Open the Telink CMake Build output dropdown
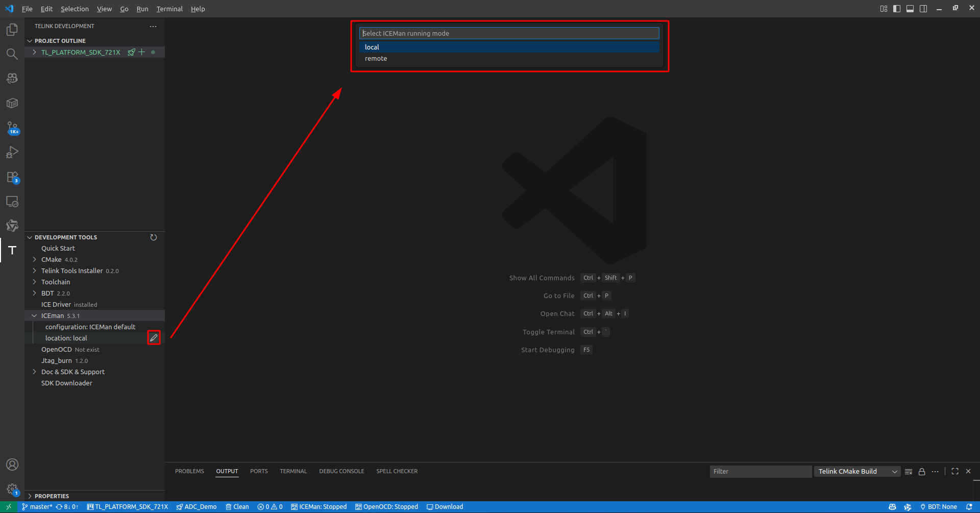980x513 pixels. pos(857,472)
